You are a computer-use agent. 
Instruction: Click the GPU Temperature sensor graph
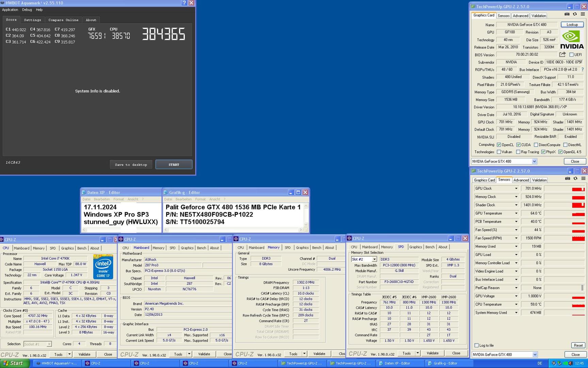click(x=565, y=213)
